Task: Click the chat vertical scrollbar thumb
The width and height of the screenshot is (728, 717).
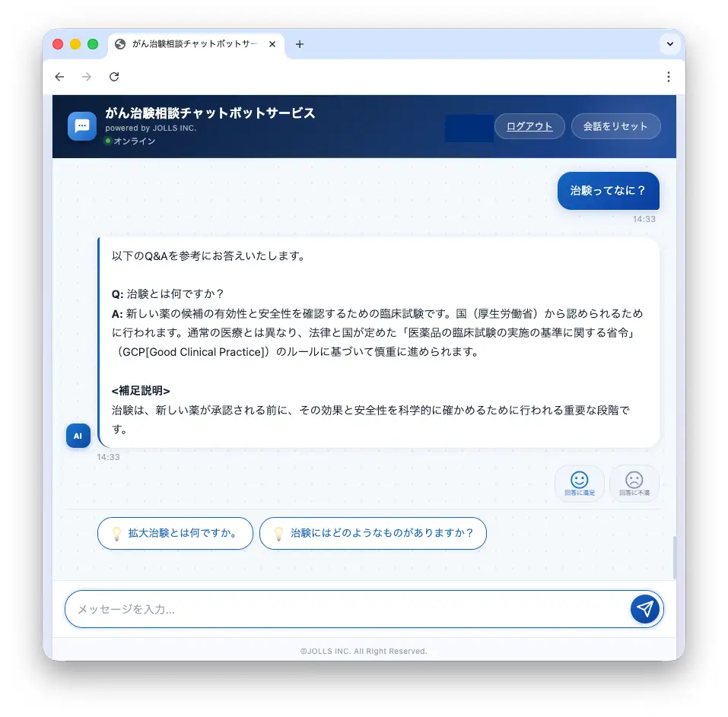Action: (674, 557)
